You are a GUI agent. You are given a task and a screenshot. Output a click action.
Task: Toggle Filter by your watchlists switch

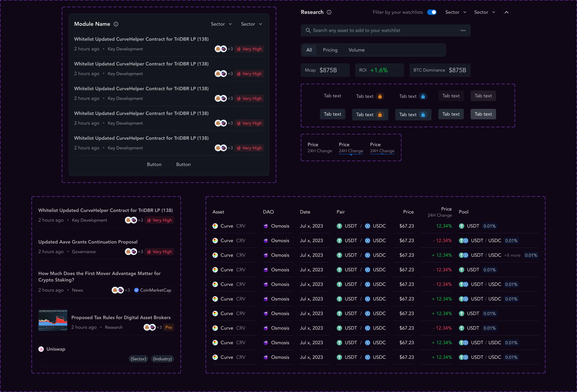click(x=432, y=12)
